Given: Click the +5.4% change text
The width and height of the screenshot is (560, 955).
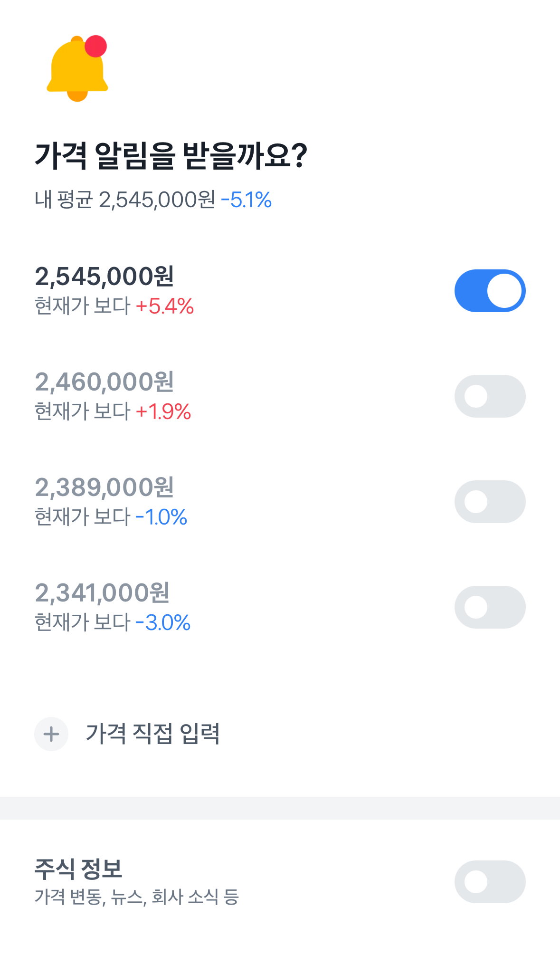Looking at the screenshot, I should (x=165, y=306).
